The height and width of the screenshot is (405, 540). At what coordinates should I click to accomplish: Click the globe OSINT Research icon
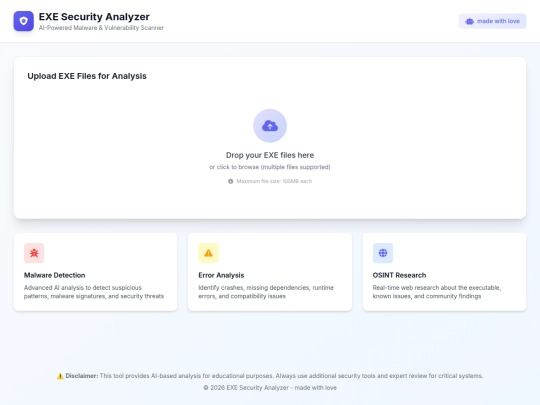tap(383, 253)
